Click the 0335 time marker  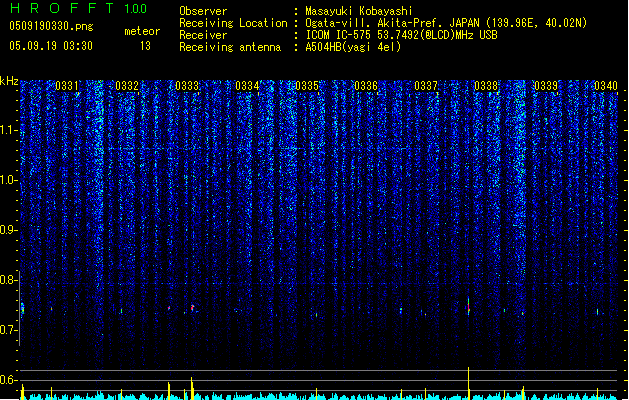click(307, 86)
